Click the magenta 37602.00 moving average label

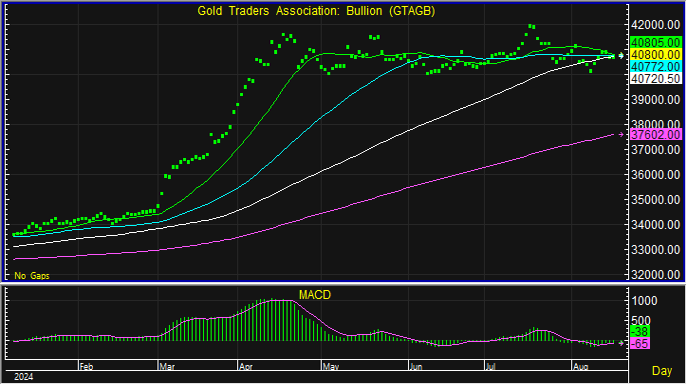click(655, 134)
